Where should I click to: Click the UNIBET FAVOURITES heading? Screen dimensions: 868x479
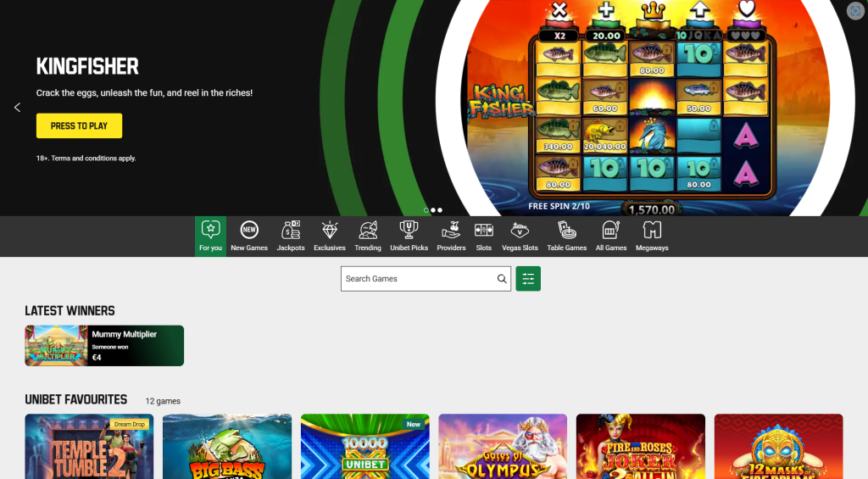click(75, 400)
